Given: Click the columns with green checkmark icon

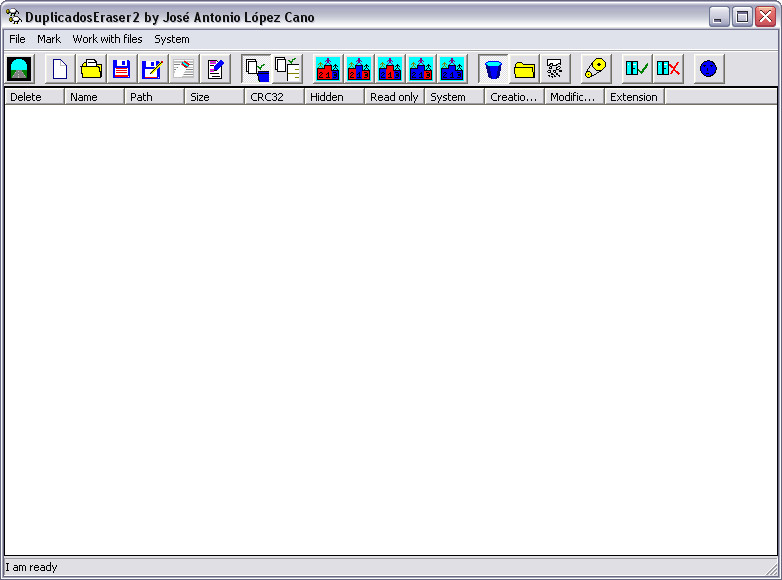Looking at the screenshot, I should coord(637,69).
